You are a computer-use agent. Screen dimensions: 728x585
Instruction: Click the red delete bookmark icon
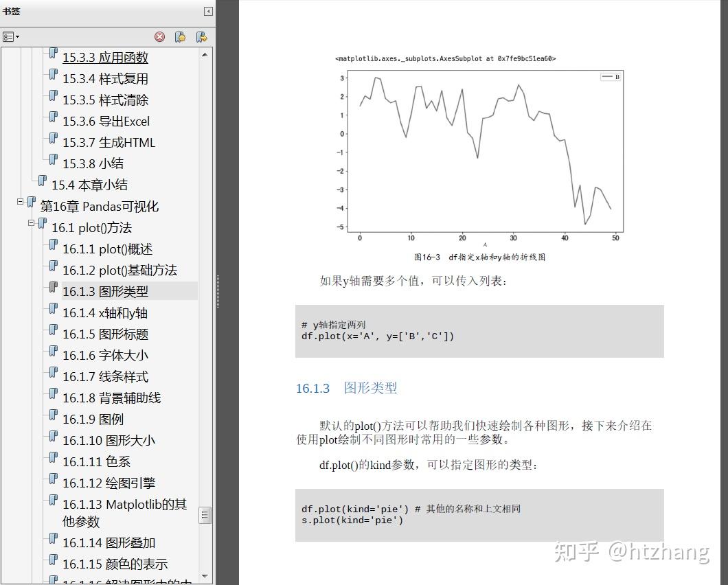click(160, 36)
